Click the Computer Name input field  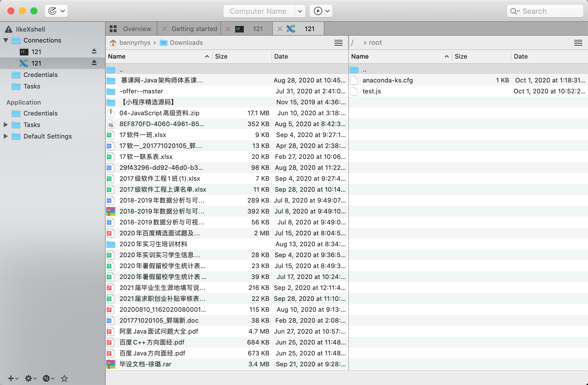[x=259, y=11]
